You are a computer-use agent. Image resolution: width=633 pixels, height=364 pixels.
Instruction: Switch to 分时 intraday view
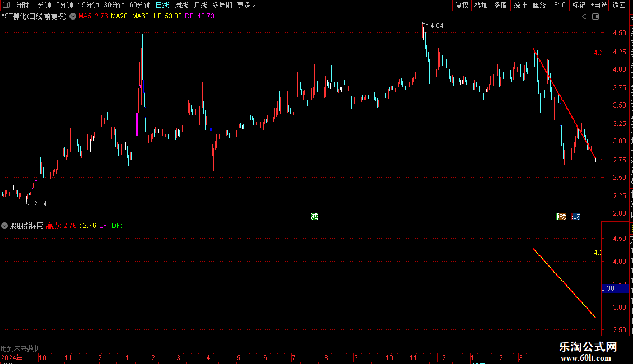22,5
